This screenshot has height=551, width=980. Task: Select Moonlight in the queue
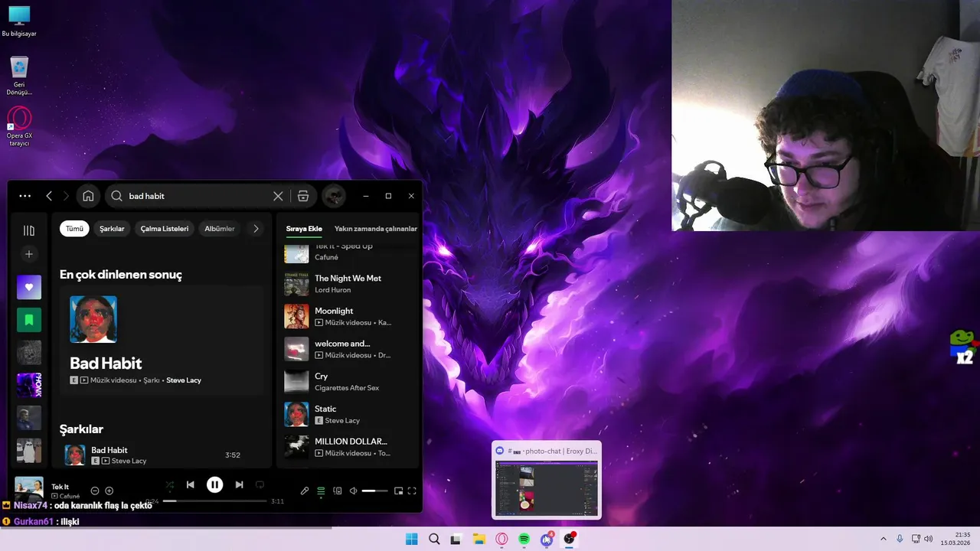(348, 316)
